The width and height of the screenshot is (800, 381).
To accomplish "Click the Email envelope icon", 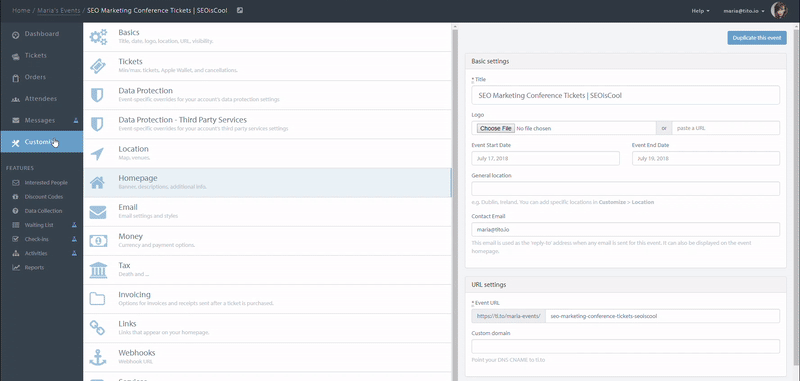I will [98, 212].
